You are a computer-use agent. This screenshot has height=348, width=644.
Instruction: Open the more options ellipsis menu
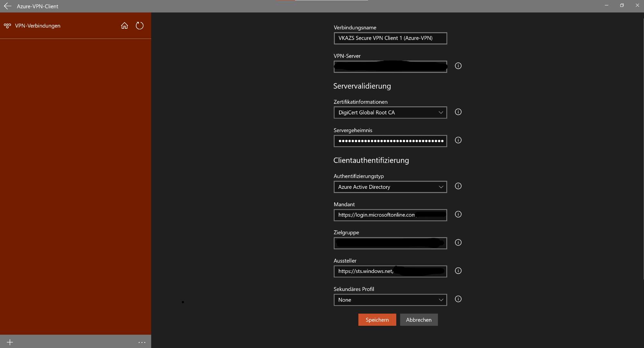tap(142, 342)
